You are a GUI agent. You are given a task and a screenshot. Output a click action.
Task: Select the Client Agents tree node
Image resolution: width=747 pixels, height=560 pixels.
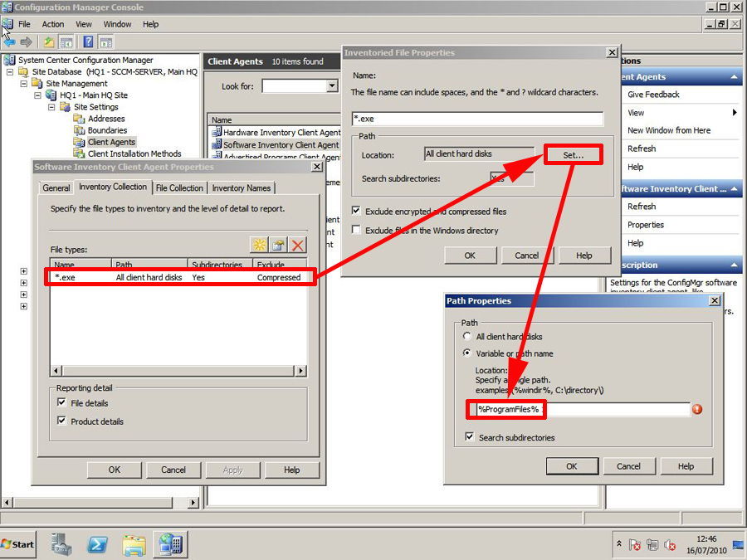tap(111, 142)
